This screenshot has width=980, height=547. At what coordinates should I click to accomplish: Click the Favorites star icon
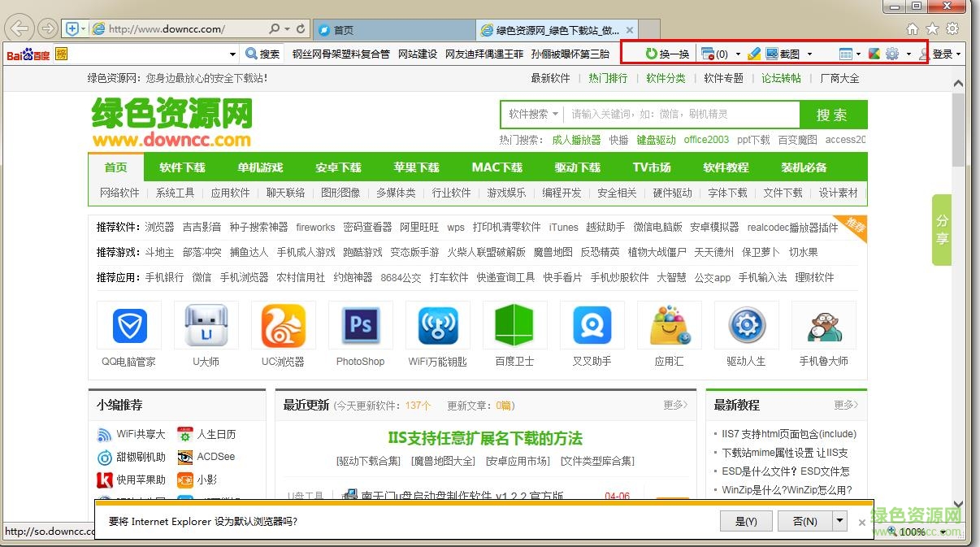point(933,28)
